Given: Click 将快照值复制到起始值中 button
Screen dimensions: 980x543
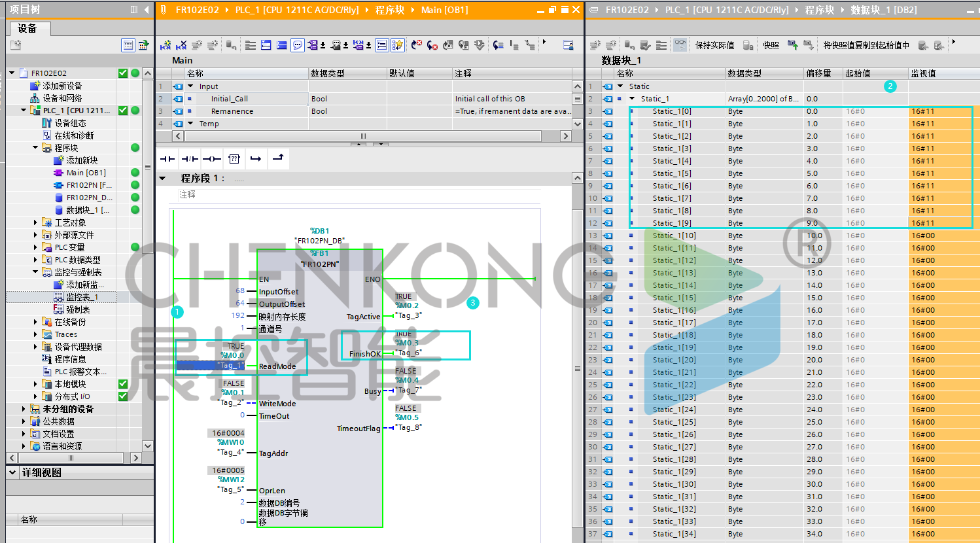Looking at the screenshot, I should pyautogui.click(x=866, y=45).
